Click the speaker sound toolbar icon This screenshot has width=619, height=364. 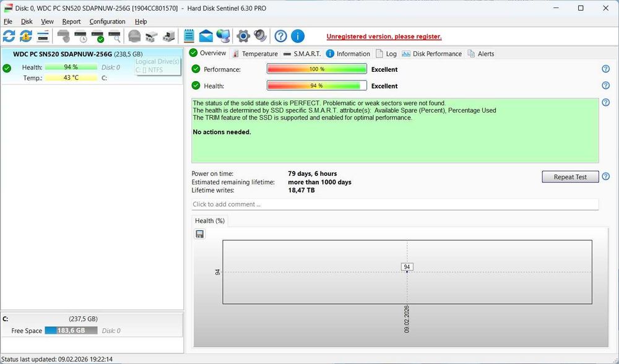pos(260,36)
